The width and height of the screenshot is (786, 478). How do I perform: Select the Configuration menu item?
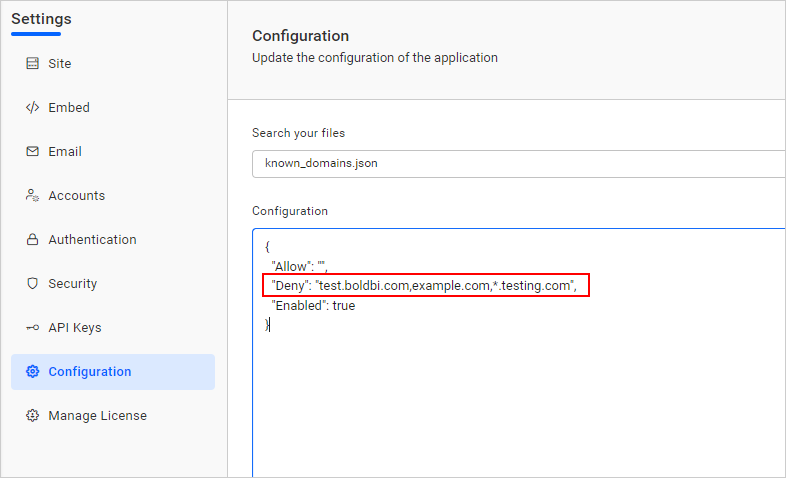(x=113, y=372)
